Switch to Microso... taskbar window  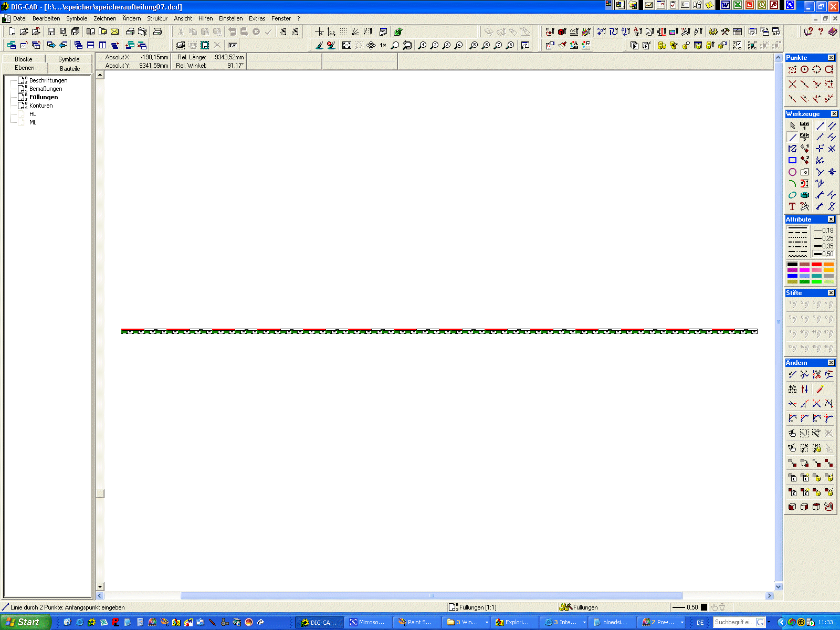coord(367,622)
